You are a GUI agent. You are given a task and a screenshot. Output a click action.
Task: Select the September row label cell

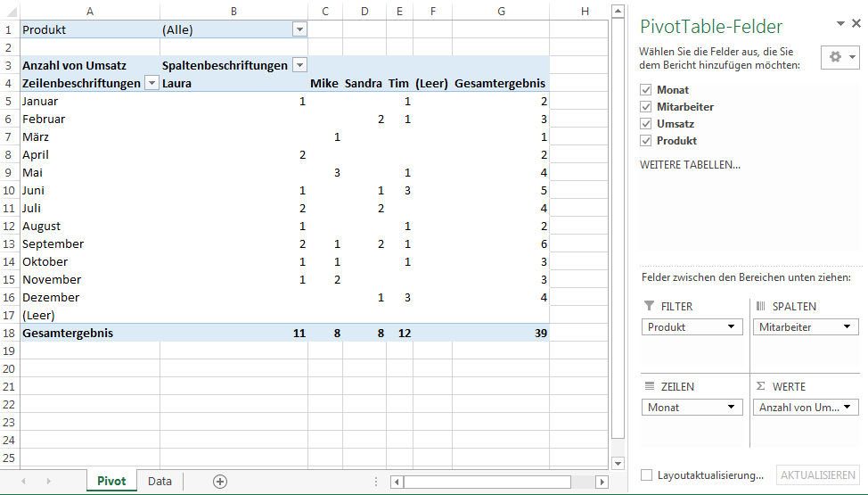(x=90, y=243)
